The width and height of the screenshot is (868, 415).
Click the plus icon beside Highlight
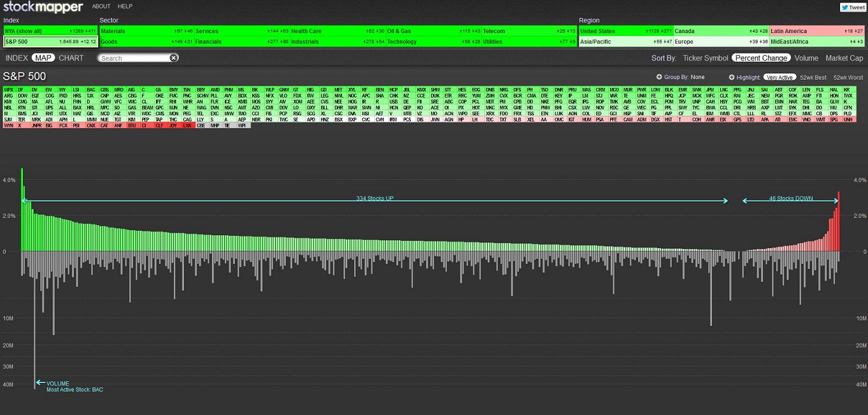coord(732,77)
